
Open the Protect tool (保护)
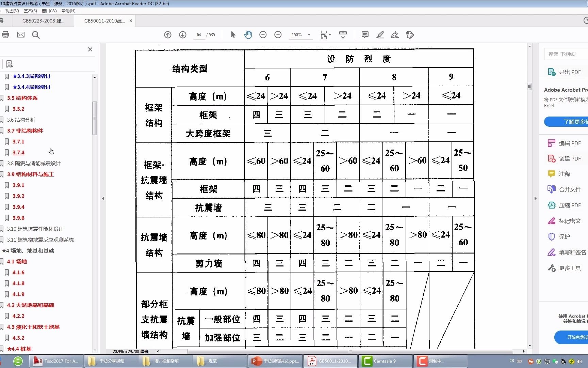click(x=559, y=236)
